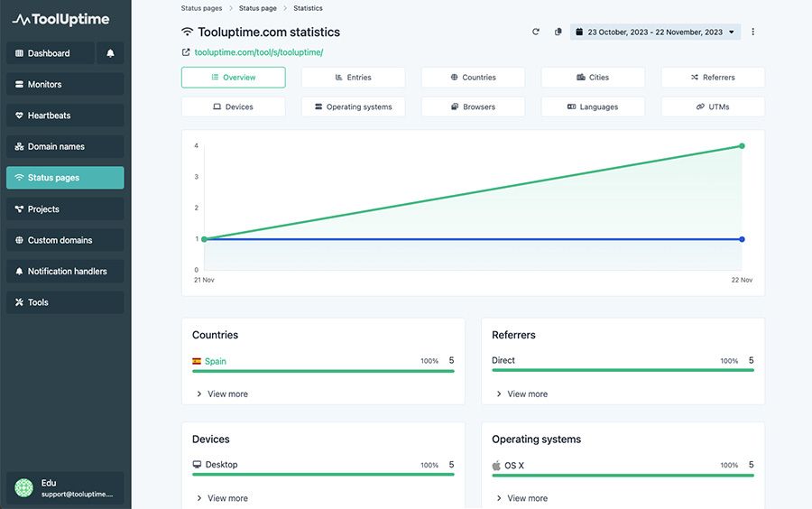Image resolution: width=812 pixels, height=509 pixels.
Task: Click the green data point on 22 Nov
Action: 742,146
